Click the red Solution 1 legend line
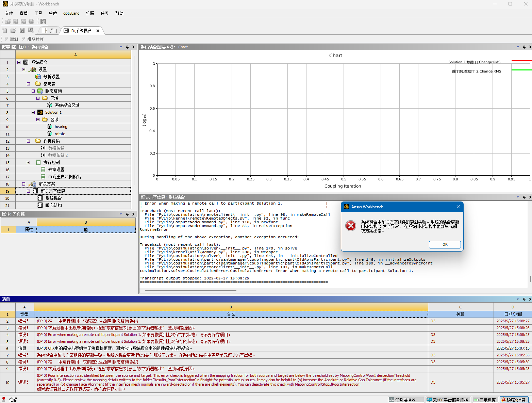 tap(521, 61)
